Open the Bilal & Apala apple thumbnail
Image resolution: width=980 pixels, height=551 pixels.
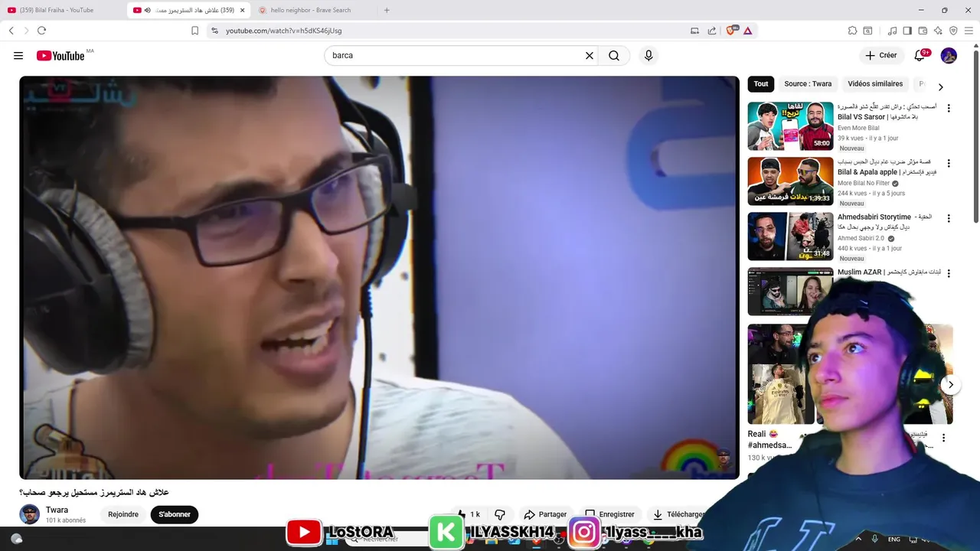pos(790,181)
